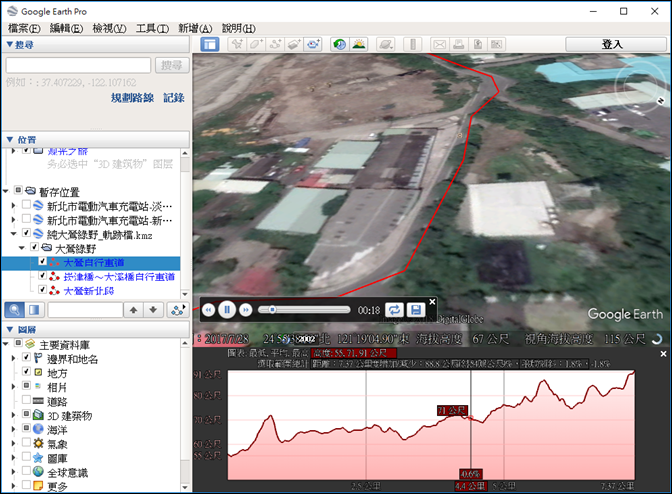The height and width of the screenshot is (494, 672).
Task: Toggle sunlight across landscape icon
Action: pyautogui.click(x=359, y=44)
